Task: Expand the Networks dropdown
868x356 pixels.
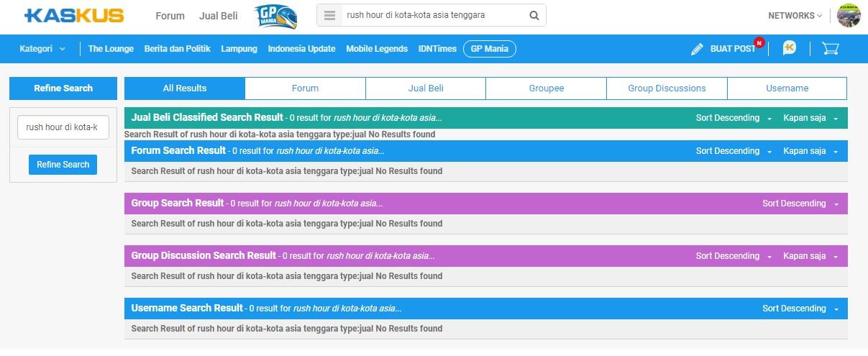Action: (795, 15)
